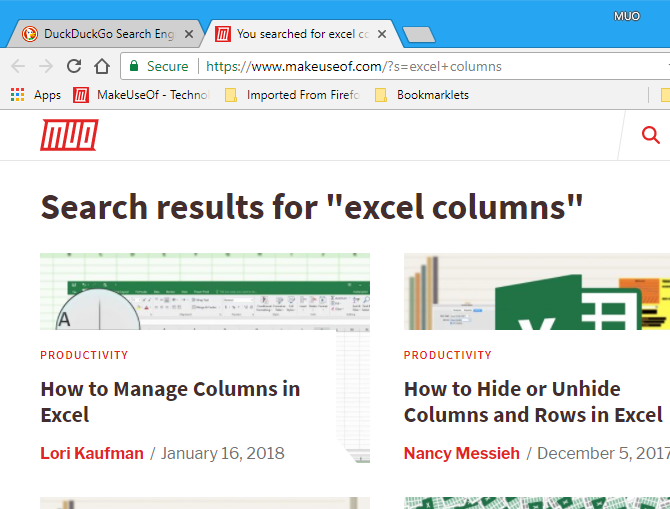Open the Hide or Unhide Columns thumbnail
The height and width of the screenshot is (509, 670).
tap(537, 291)
